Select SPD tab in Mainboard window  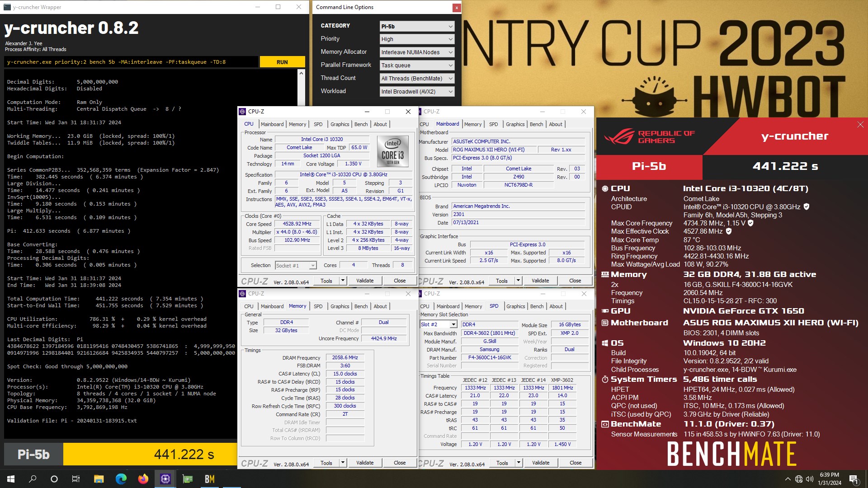(x=493, y=124)
